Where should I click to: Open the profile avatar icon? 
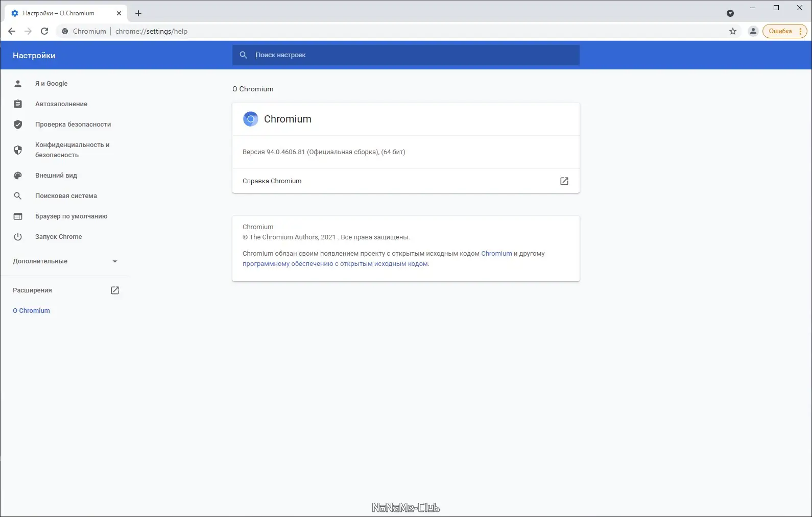click(753, 31)
